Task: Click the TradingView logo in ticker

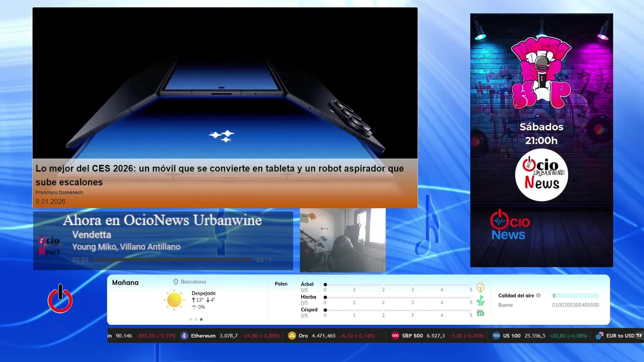Action: [639, 336]
